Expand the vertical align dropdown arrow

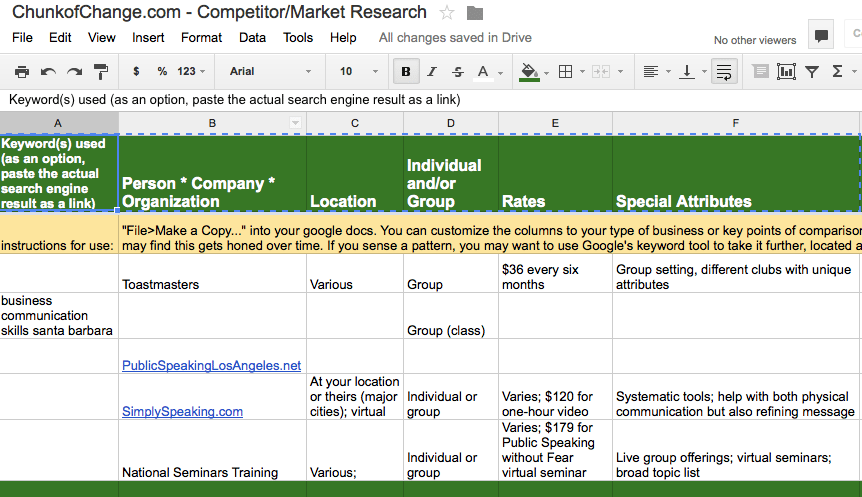coord(704,71)
